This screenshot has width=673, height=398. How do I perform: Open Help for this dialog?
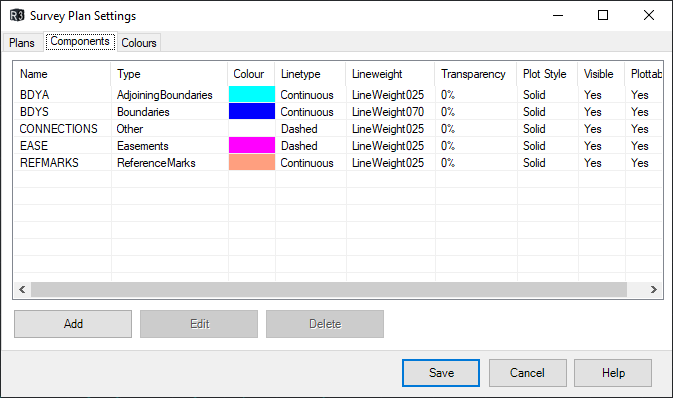pos(613,373)
